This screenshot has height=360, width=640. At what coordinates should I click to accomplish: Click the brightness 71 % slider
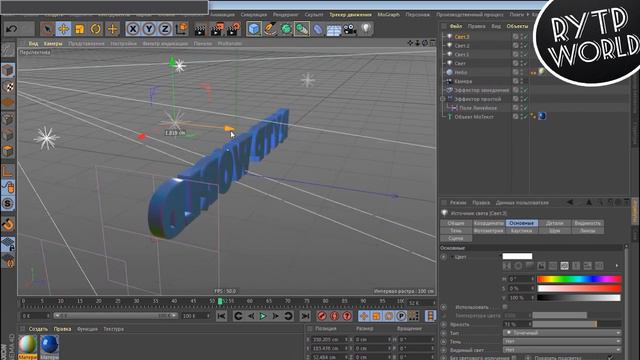[577, 324]
